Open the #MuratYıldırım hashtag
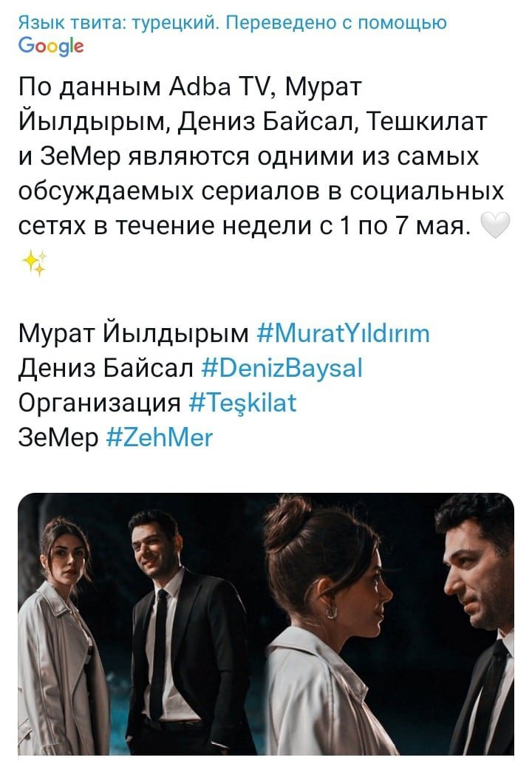Image resolution: width=532 pixels, height=761 pixels. tap(343, 334)
